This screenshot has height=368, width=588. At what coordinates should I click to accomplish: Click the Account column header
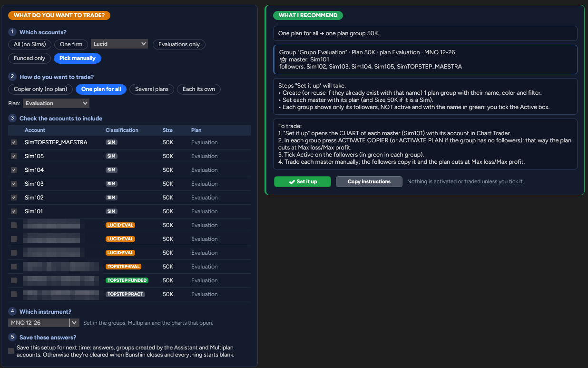(35, 130)
